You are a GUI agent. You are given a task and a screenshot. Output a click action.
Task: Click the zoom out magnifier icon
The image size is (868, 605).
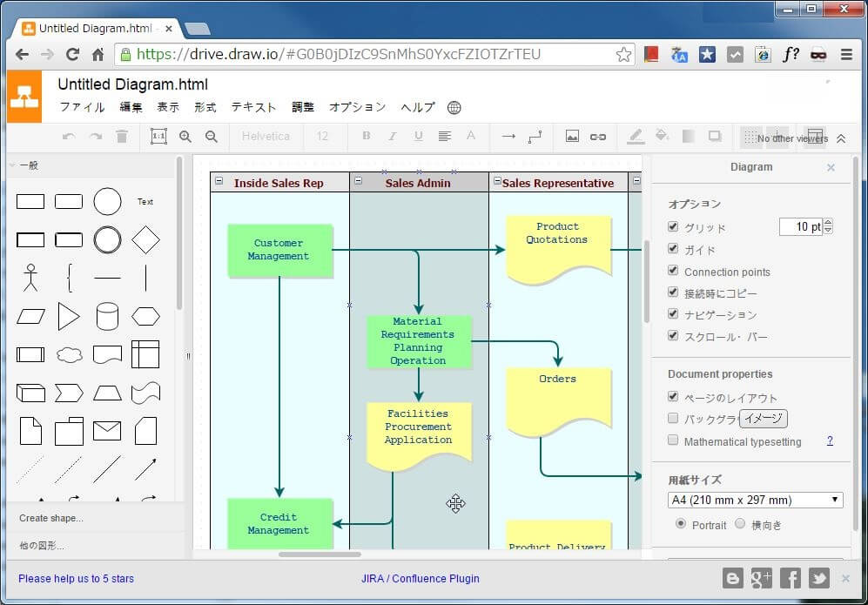pos(211,137)
